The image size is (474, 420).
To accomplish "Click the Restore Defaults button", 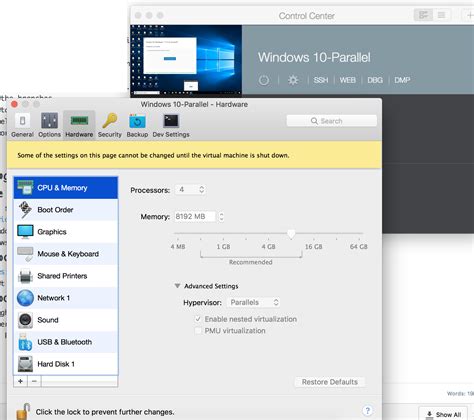I will [x=330, y=382].
